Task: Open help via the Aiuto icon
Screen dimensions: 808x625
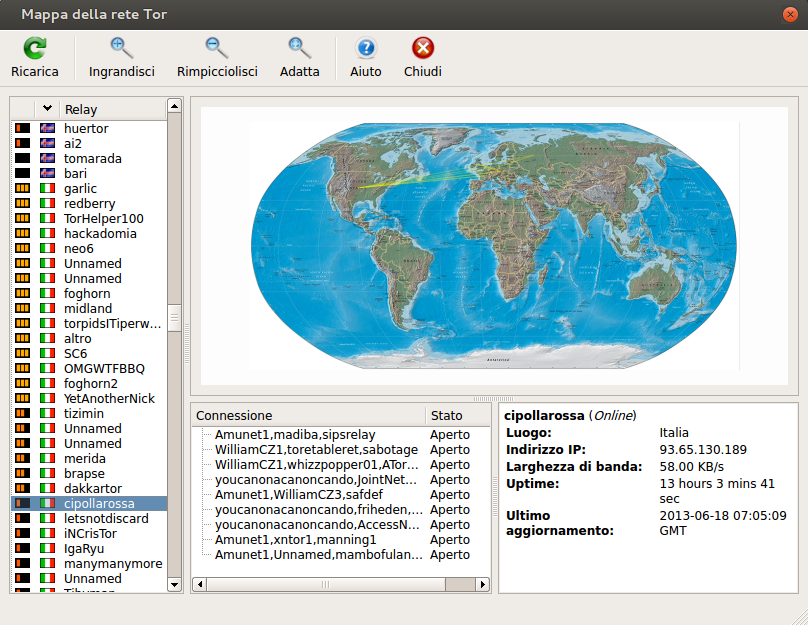Action: click(366, 57)
